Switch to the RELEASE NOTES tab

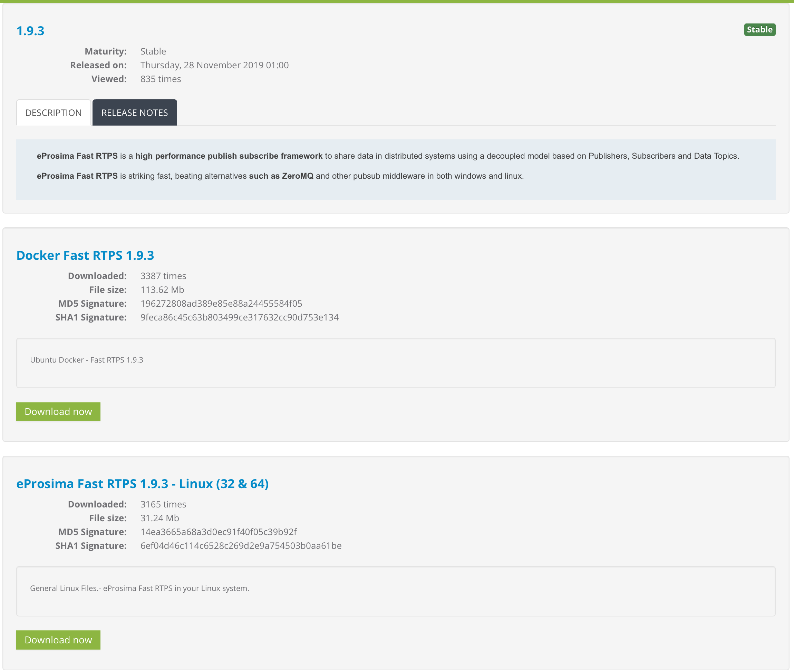point(135,113)
